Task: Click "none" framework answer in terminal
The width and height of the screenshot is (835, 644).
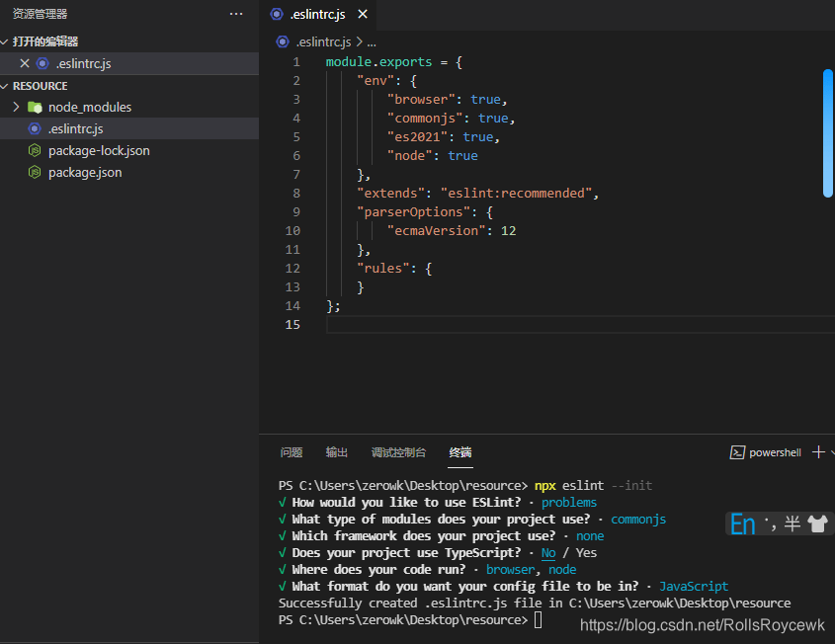Action: coord(590,536)
